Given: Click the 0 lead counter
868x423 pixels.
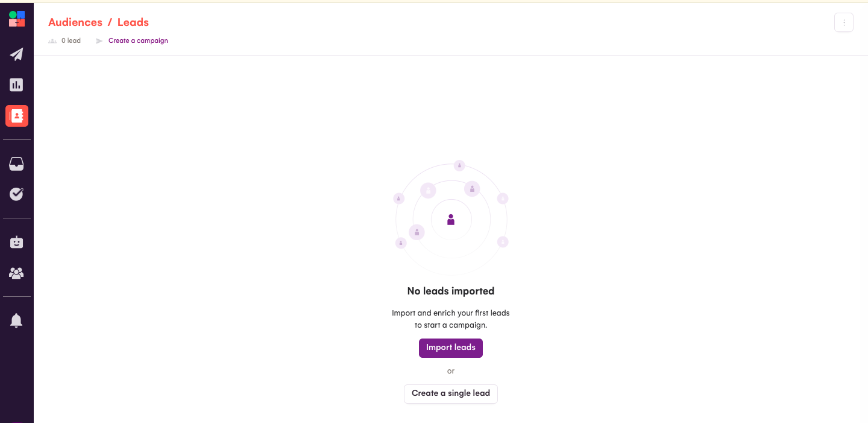Looking at the screenshot, I should 71,41.
